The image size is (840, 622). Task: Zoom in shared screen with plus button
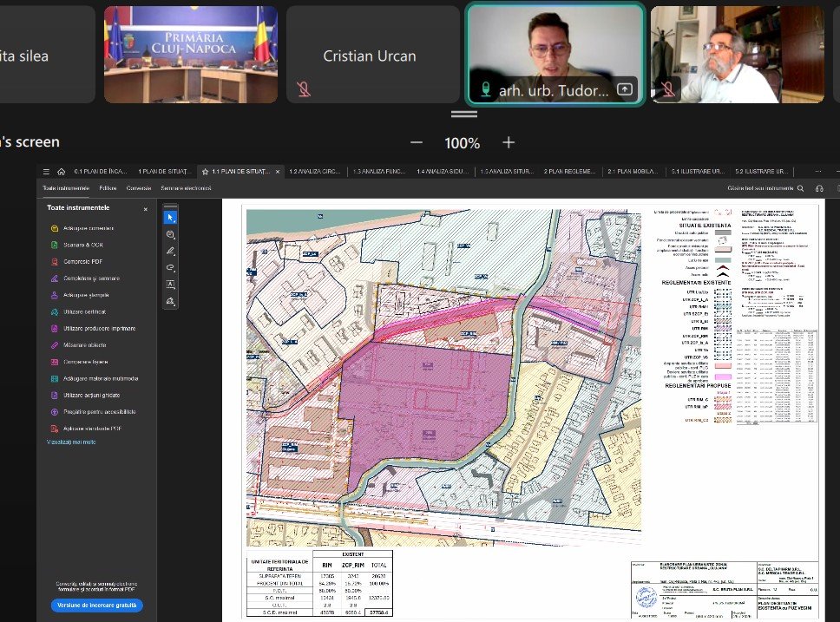pos(509,142)
